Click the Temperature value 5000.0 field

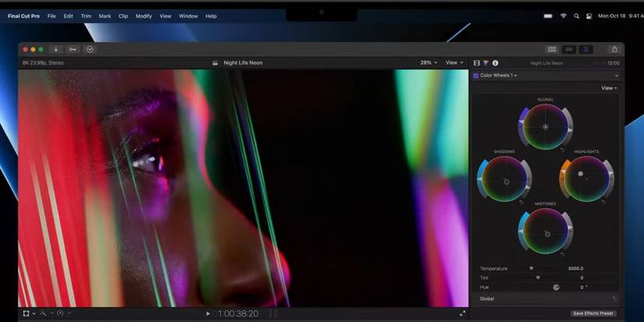click(576, 268)
